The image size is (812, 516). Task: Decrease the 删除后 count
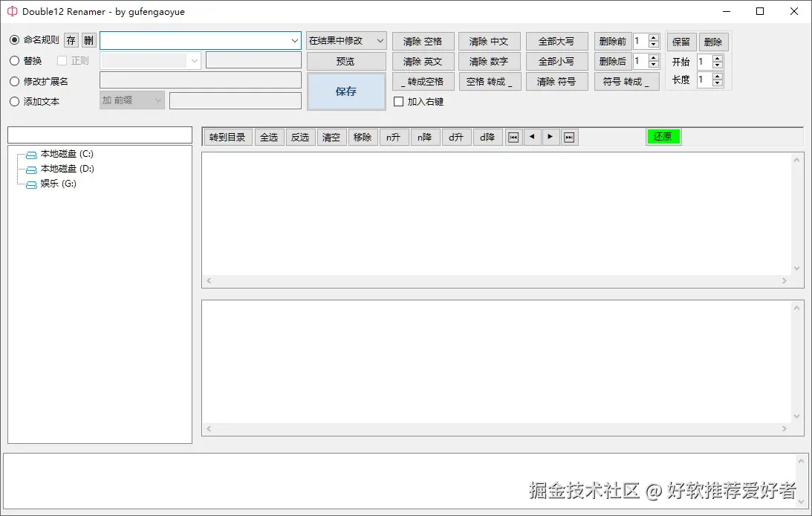654,65
